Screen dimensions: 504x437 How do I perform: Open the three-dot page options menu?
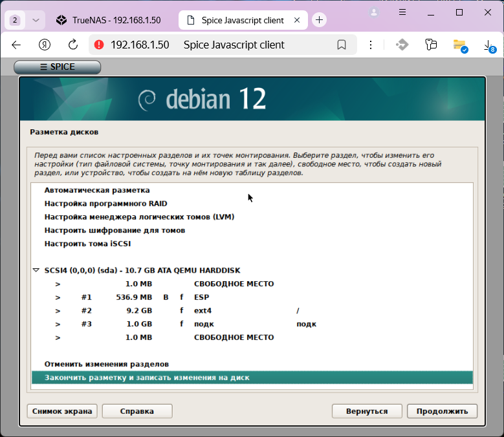pyautogui.click(x=371, y=45)
